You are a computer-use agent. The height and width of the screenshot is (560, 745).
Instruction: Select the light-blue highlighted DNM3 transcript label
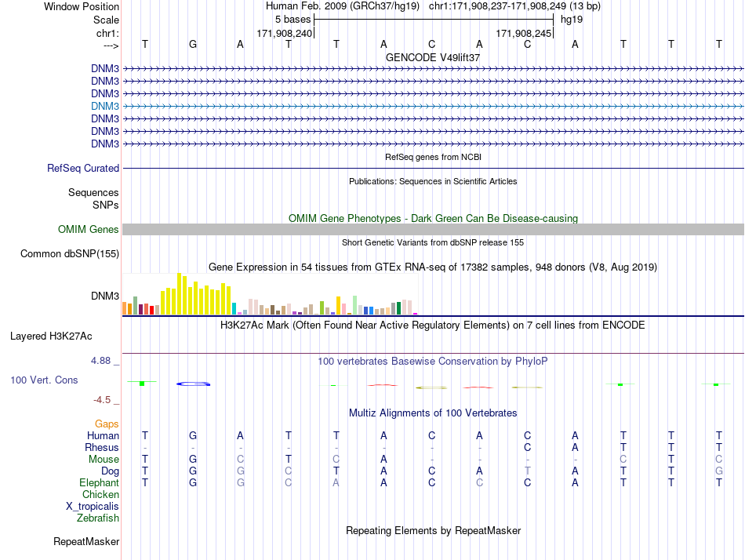[105, 106]
